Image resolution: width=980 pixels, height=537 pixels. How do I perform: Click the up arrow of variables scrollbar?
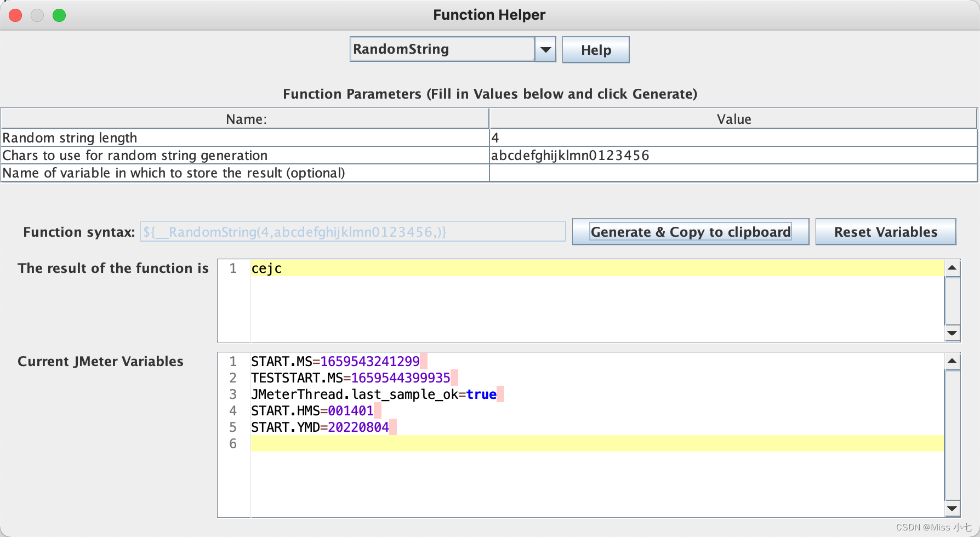click(x=953, y=361)
